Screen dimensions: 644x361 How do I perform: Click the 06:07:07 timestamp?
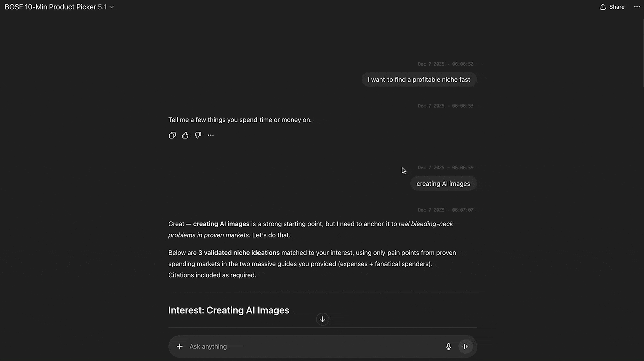pyautogui.click(x=445, y=210)
